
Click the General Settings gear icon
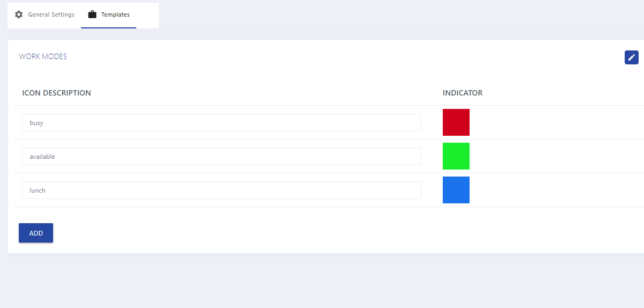click(19, 14)
